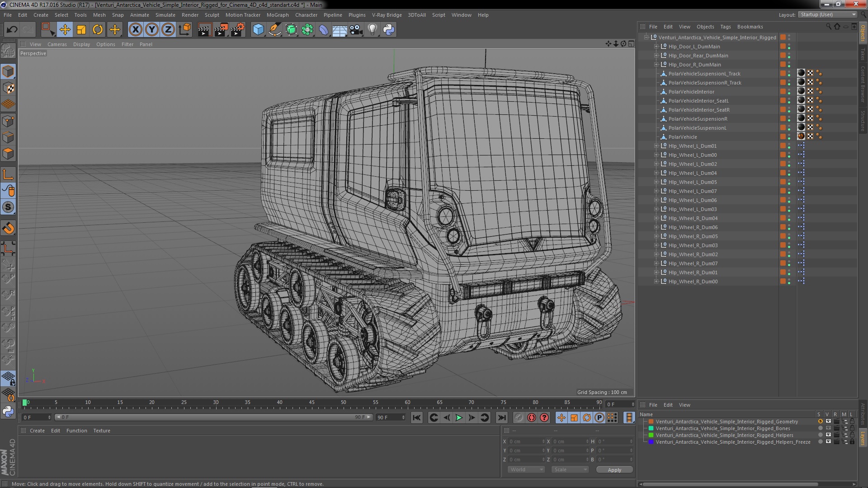
Task: Open the MoGraph menu
Action: point(278,15)
